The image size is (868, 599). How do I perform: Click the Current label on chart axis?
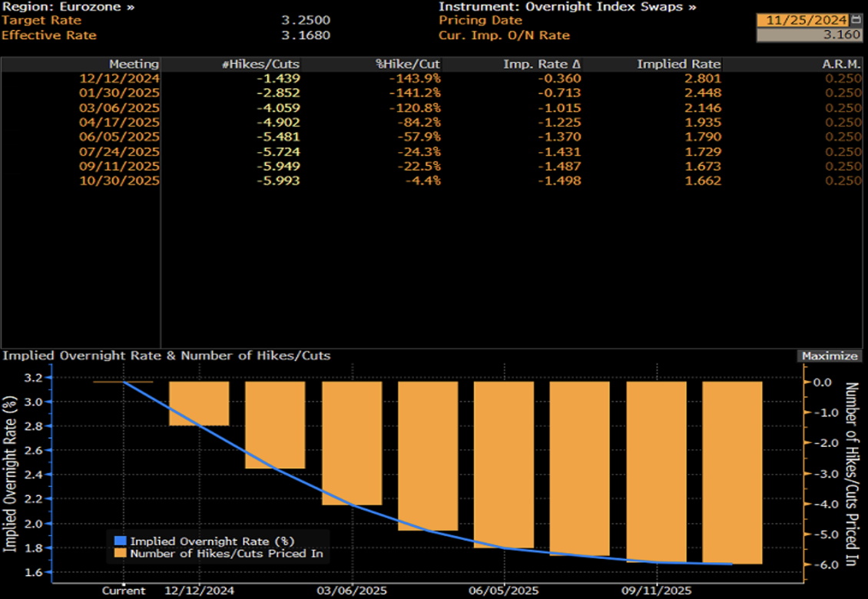(124, 591)
